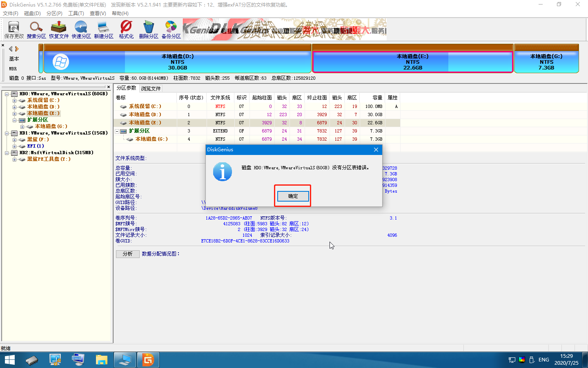This screenshot has width=588, height=368.
Task: Choose the 格式化 format toolbar icon
Action: click(126, 29)
